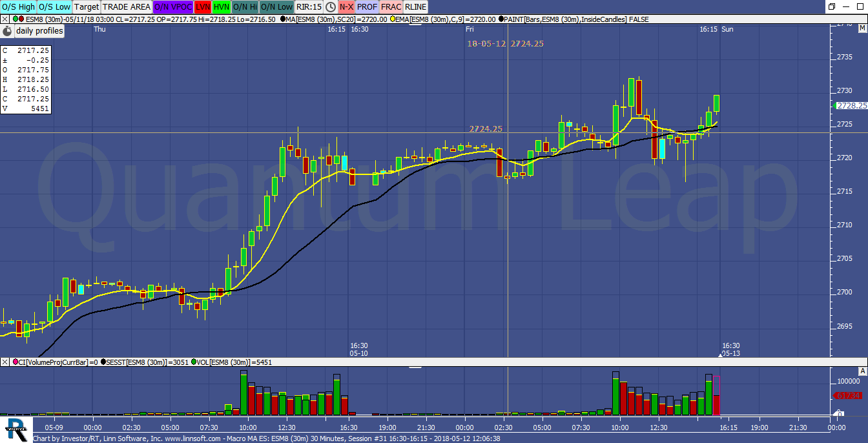Close the volume pane via X box
Screen dimensions: 868x443
pyautogui.click(x=5, y=362)
